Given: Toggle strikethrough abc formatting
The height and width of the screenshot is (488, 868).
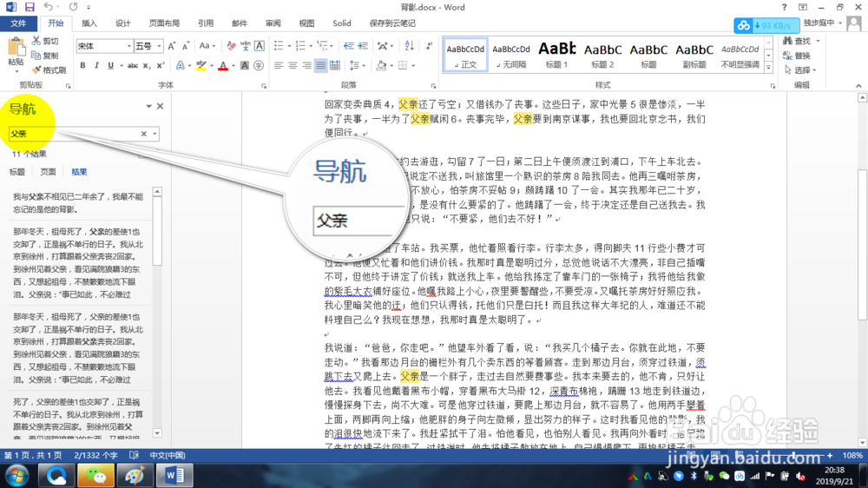Looking at the screenshot, I should 132,65.
